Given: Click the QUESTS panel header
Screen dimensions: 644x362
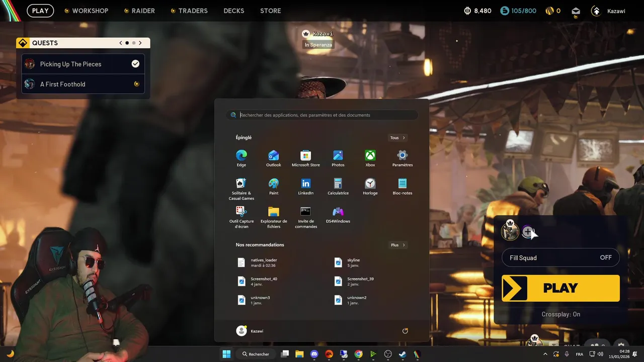Looking at the screenshot, I should pos(83,43).
